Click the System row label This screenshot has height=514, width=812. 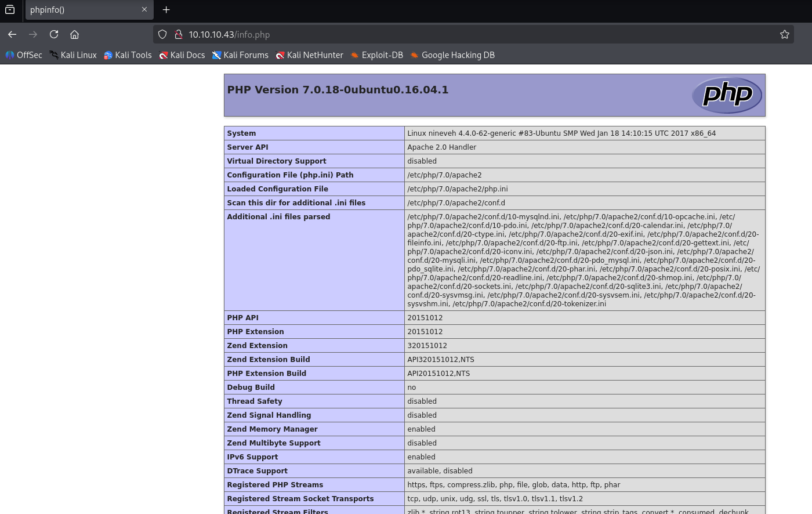click(241, 133)
